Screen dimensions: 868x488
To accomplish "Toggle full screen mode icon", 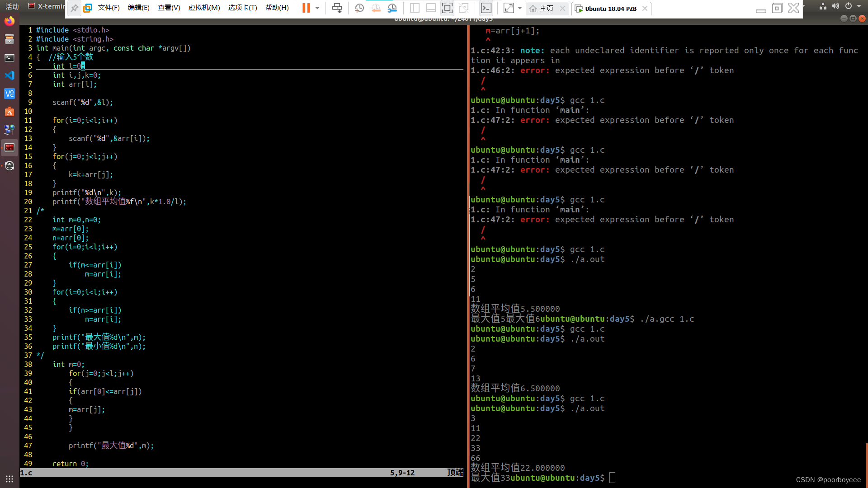I will pyautogui.click(x=447, y=8).
